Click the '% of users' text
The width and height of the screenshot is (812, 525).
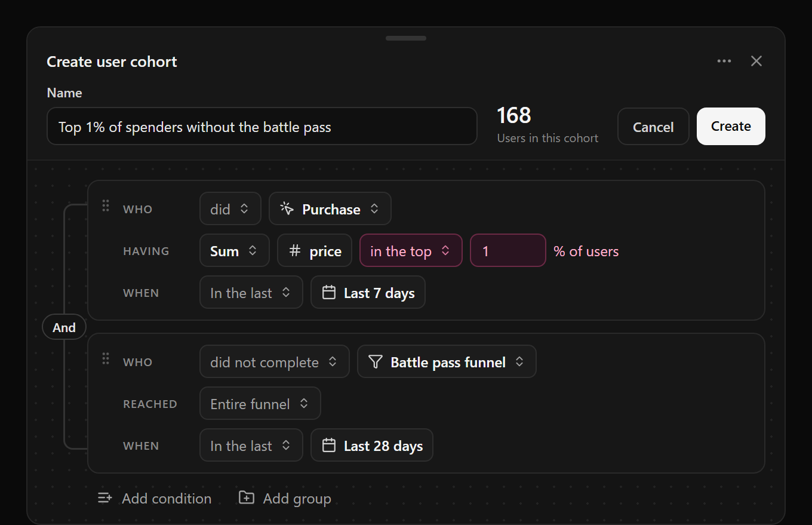coord(586,251)
